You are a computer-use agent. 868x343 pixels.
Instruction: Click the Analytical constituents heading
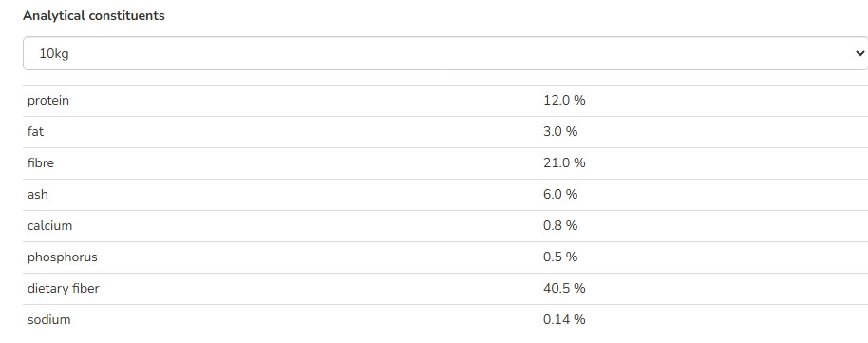94,15
